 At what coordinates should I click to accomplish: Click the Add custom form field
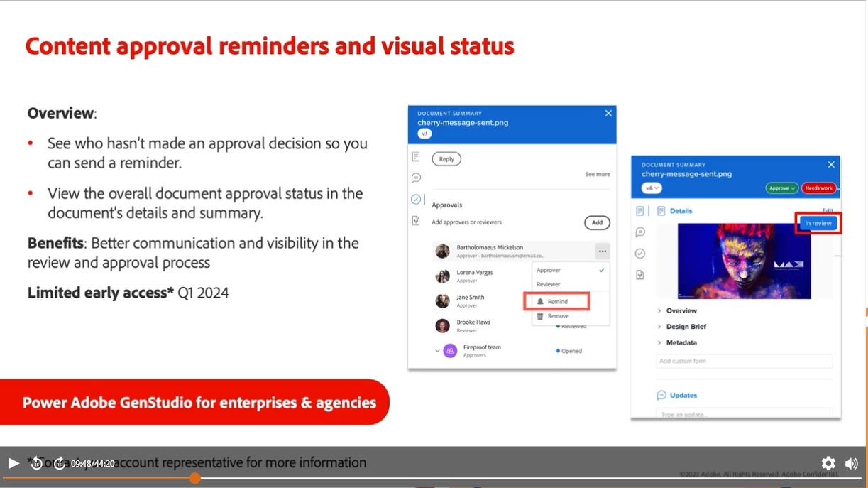tap(744, 361)
